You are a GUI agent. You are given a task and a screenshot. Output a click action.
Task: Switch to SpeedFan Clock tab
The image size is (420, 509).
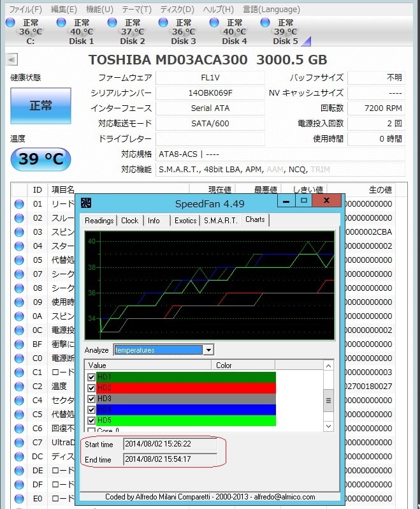click(x=130, y=221)
